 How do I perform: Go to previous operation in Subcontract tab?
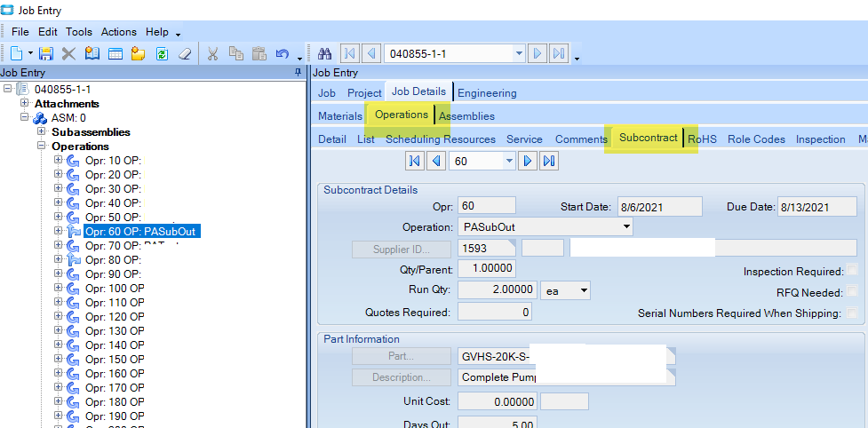tap(437, 161)
